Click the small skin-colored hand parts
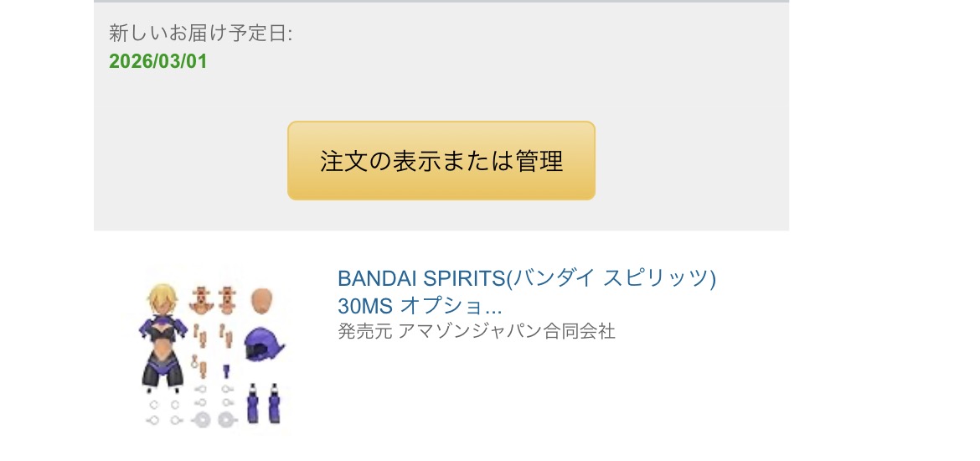 [199, 339]
